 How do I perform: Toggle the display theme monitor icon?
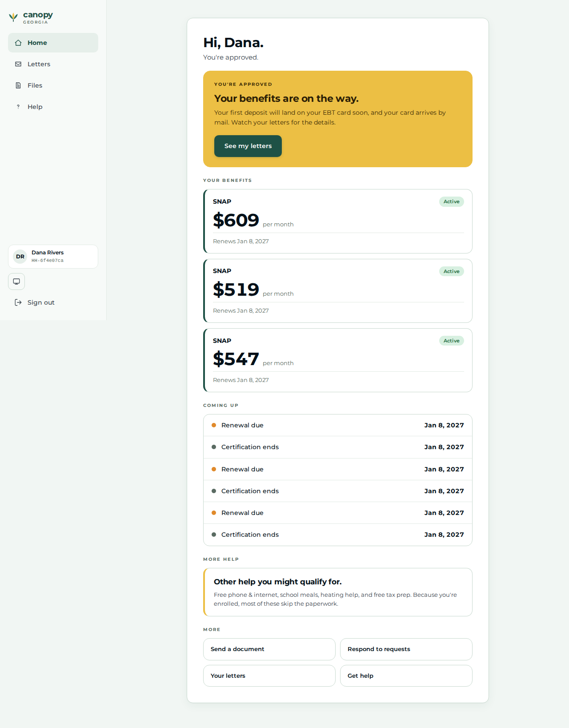click(x=16, y=282)
